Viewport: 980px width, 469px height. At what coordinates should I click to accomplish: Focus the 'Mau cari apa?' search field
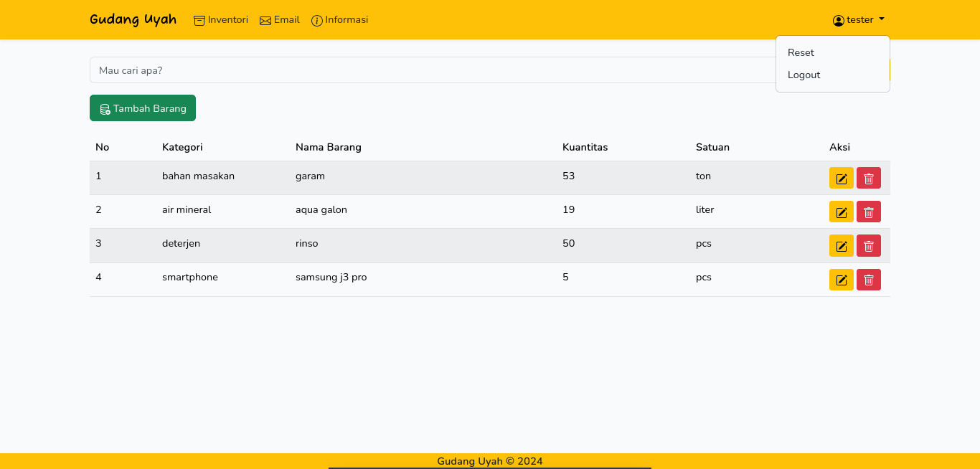tap(430, 70)
